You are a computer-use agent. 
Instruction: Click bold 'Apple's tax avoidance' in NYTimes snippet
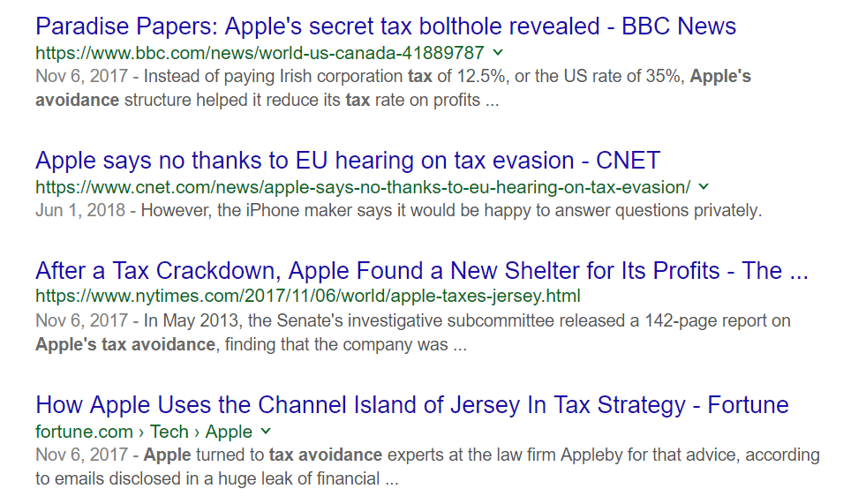click(x=125, y=344)
